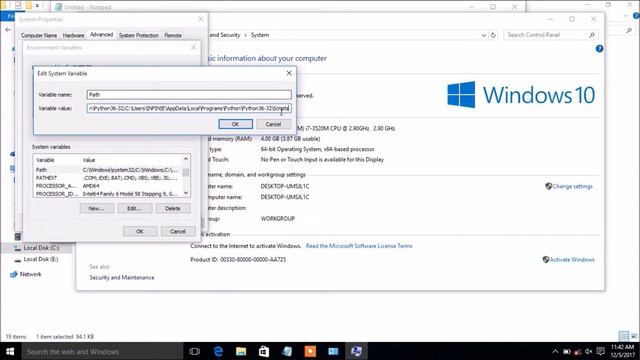Screen dimensions: 640x360
Task: Open the Action Center notifications icon
Action: [600, 351]
